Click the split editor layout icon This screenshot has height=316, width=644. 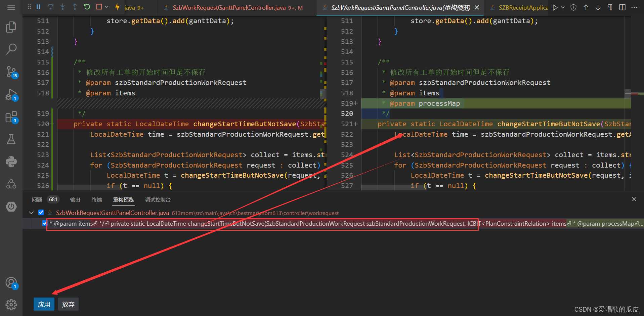pyautogui.click(x=622, y=7)
